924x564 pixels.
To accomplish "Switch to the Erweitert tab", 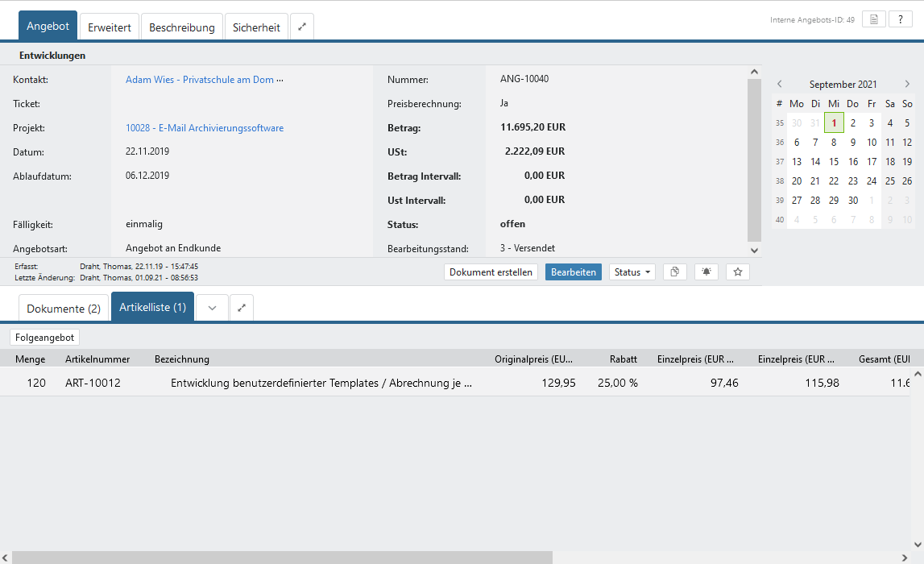I will [110, 27].
